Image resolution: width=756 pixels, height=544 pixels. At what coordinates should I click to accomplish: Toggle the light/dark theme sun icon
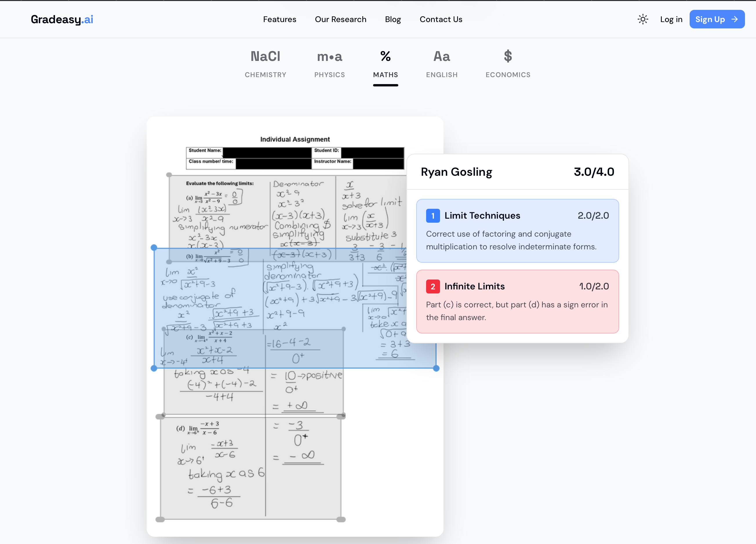(643, 19)
